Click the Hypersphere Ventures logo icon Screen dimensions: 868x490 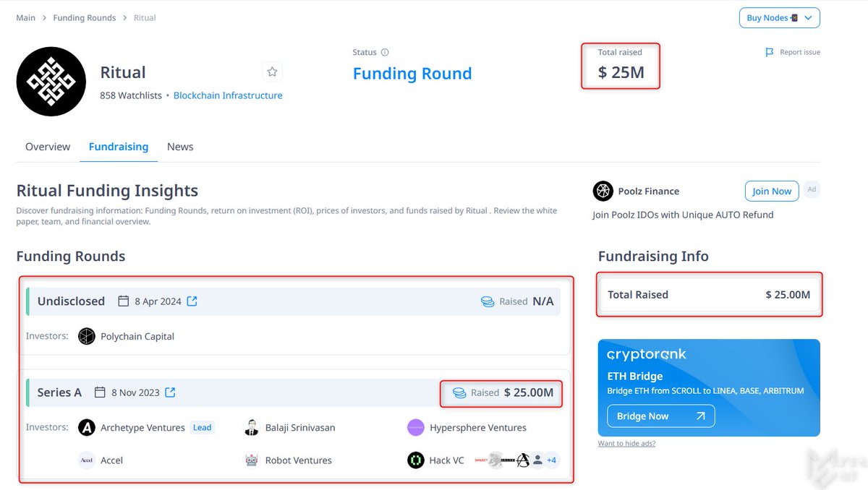tap(415, 427)
